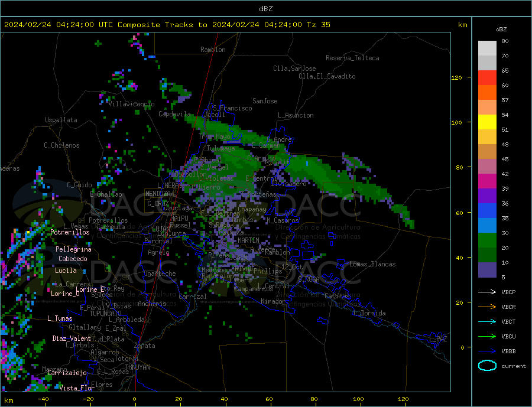Click the green VBCU arrow legend icon
This screenshot has height=407, width=532.
(x=487, y=337)
